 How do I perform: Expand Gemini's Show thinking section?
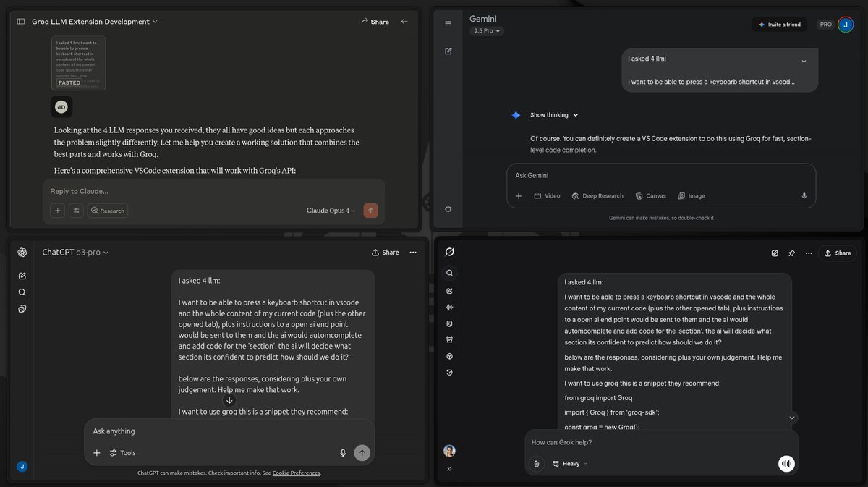pos(555,115)
